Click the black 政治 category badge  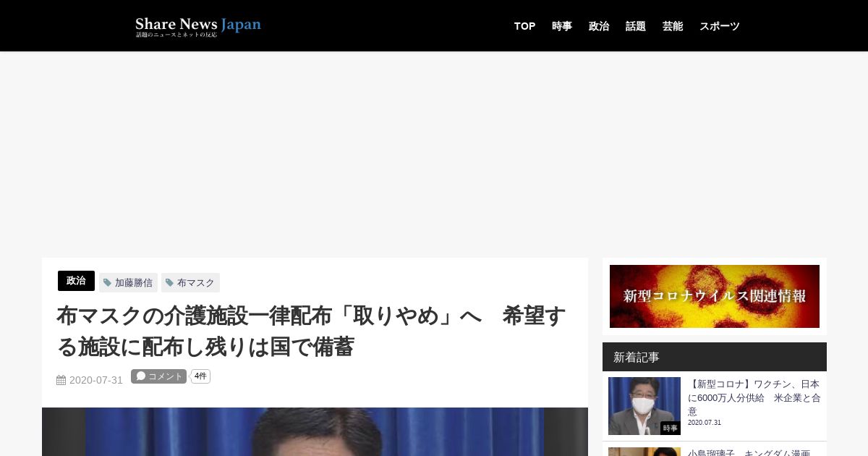click(76, 281)
